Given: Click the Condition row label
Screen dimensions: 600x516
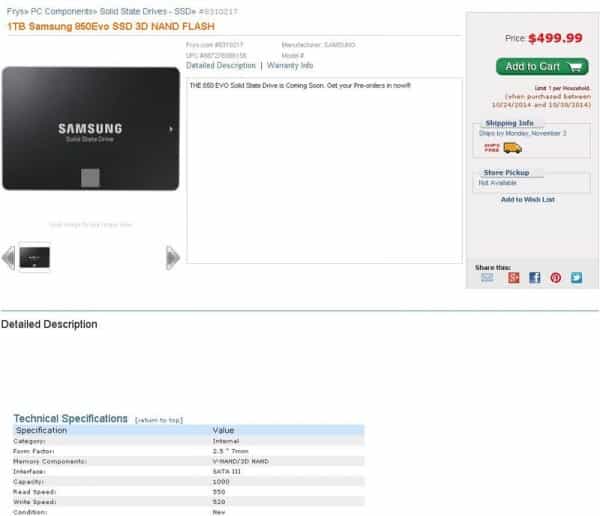Looking at the screenshot, I should pos(30,512).
